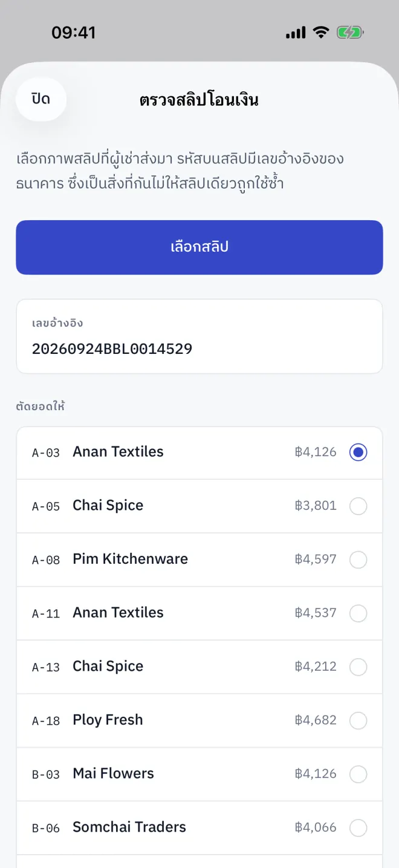Tap the Wi-Fi status icon
This screenshot has width=399, height=868.
coord(320,33)
